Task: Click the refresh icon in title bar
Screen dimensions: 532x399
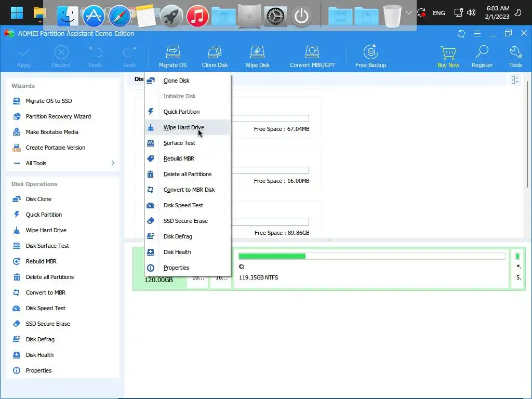Action: 461,34
